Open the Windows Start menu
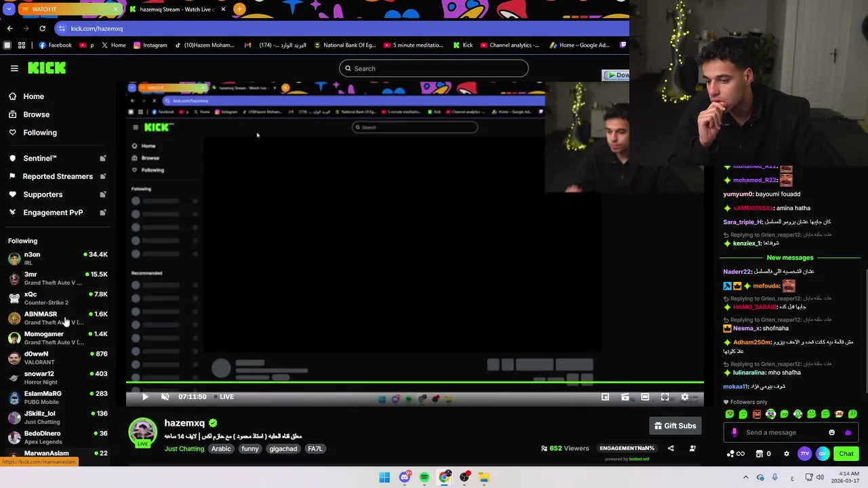This screenshot has width=868, height=488. click(x=384, y=477)
